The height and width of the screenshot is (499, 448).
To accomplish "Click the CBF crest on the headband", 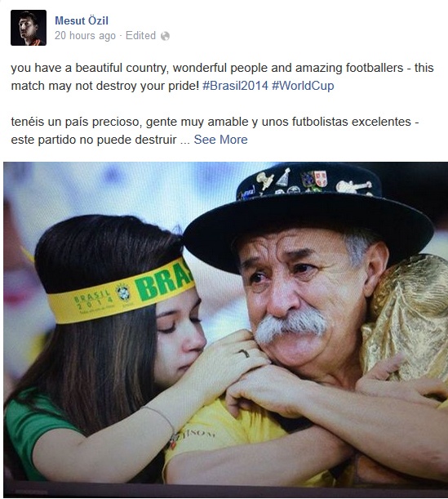I will (122, 293).
